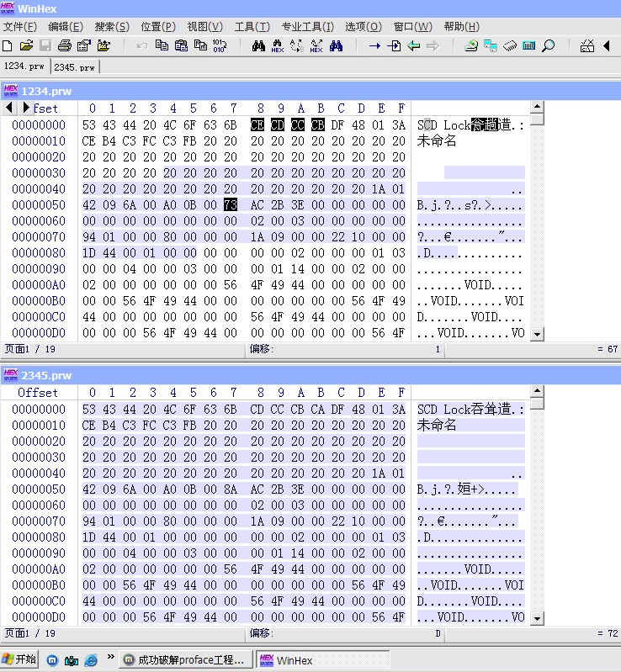The width and height of the screenshot is (621, 672).
Task: Open the 工具(T) menu
Action: [251, 27]
